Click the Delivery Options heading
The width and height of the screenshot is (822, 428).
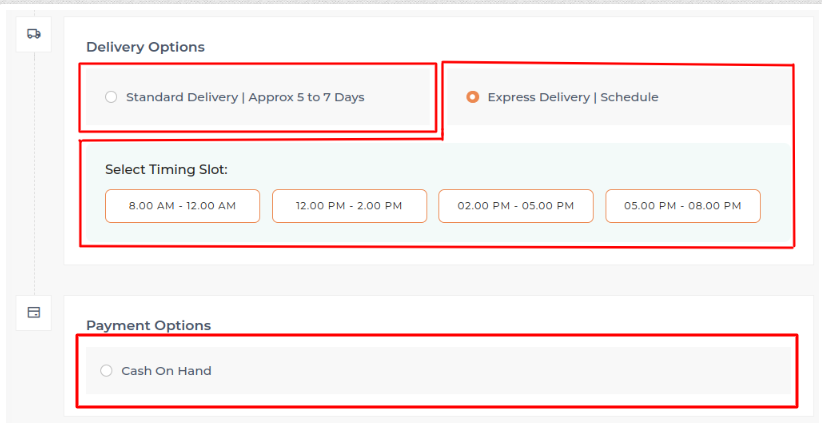point(145,47)
